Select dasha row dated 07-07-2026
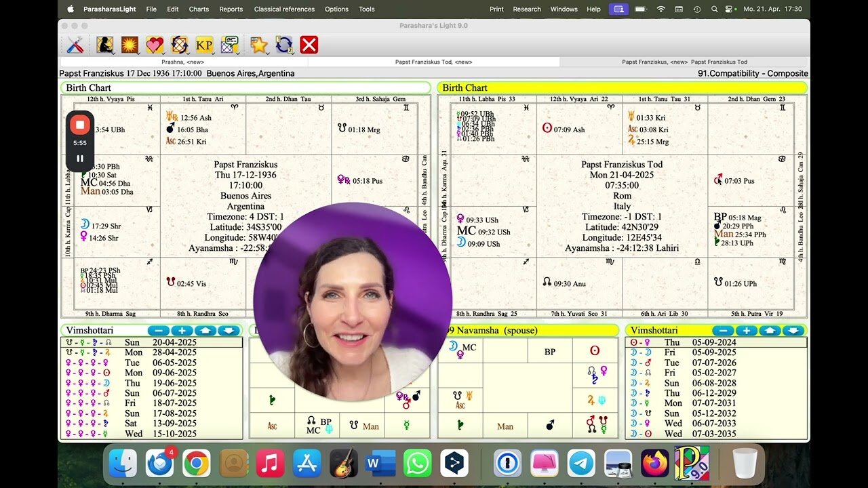868x488 pixels. tap(716, 363)
